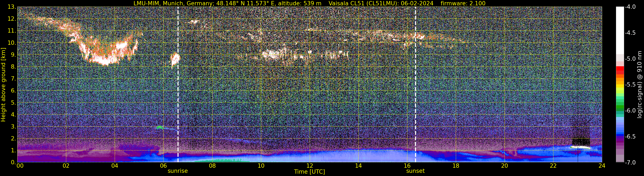
Task: Click the "Height above ground [km]" axis title
Action: [x=3, y=85]
